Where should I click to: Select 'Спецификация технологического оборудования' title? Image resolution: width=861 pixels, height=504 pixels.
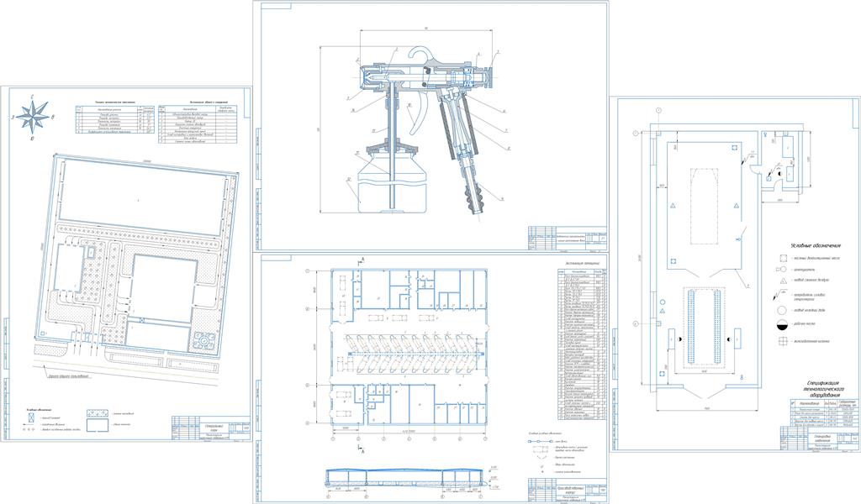pyautogui.click(x=822, y=387)
